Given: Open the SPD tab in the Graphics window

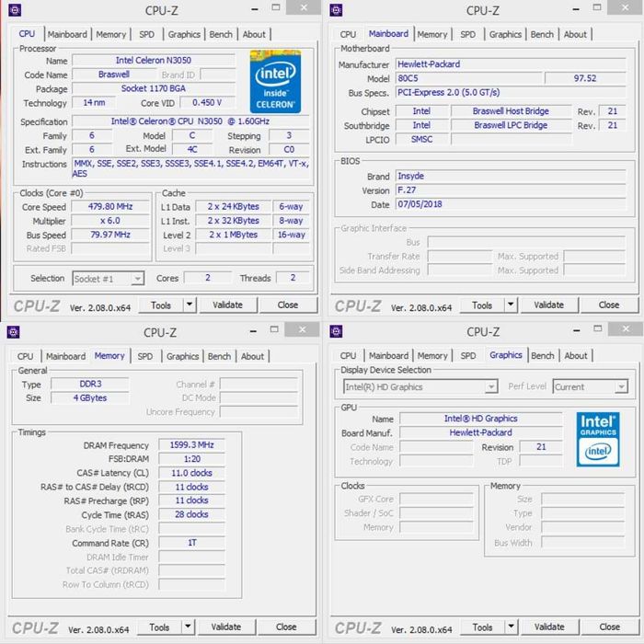Looking at the screenshot, I should click(467, 356).
